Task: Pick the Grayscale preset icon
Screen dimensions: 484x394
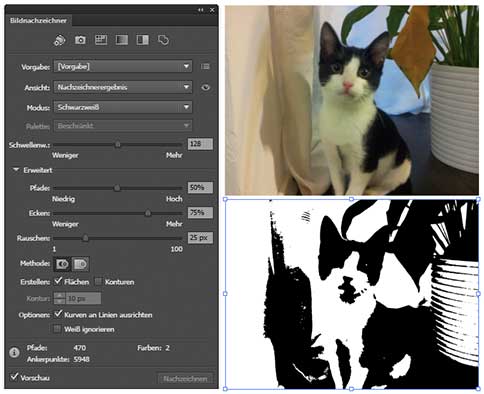Action: (122, 40)
